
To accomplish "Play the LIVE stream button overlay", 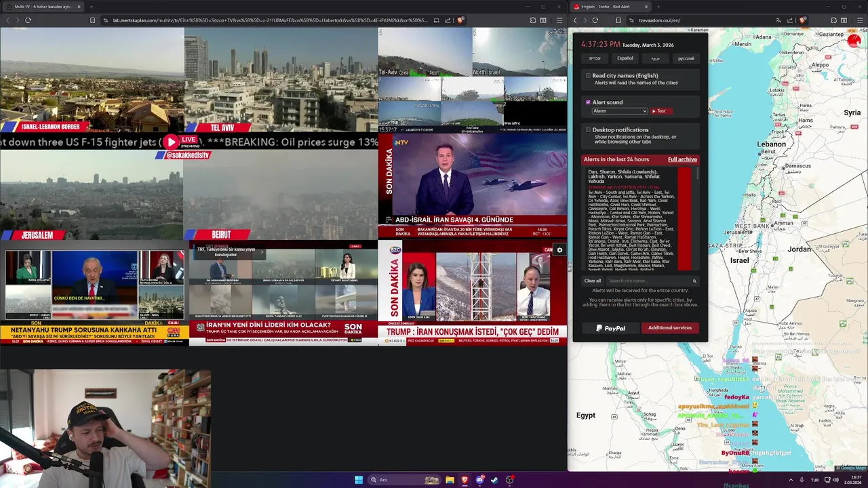I will (x=171, y=142).
